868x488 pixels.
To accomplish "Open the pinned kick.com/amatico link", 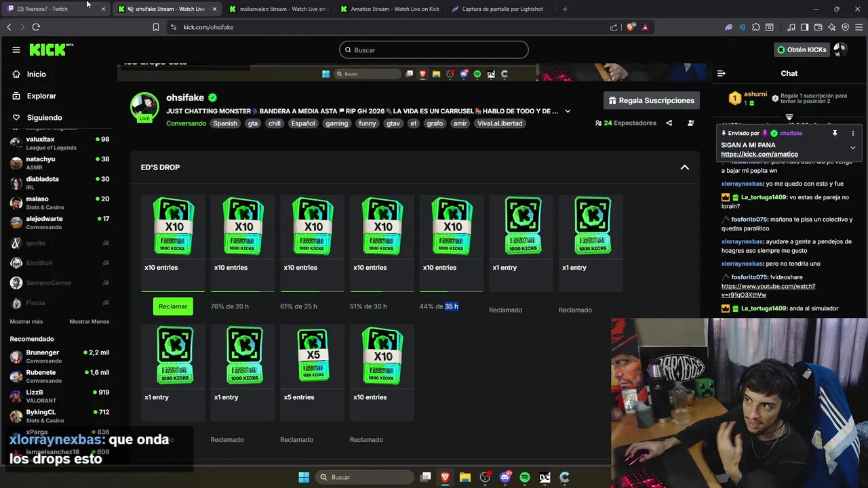I will pyautogui.click(x=759, y=154).
